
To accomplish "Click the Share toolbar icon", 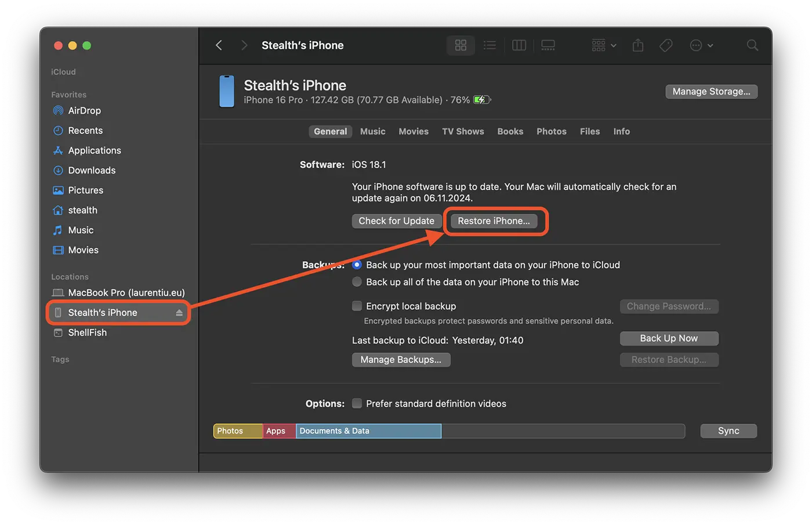I will 638,45.
